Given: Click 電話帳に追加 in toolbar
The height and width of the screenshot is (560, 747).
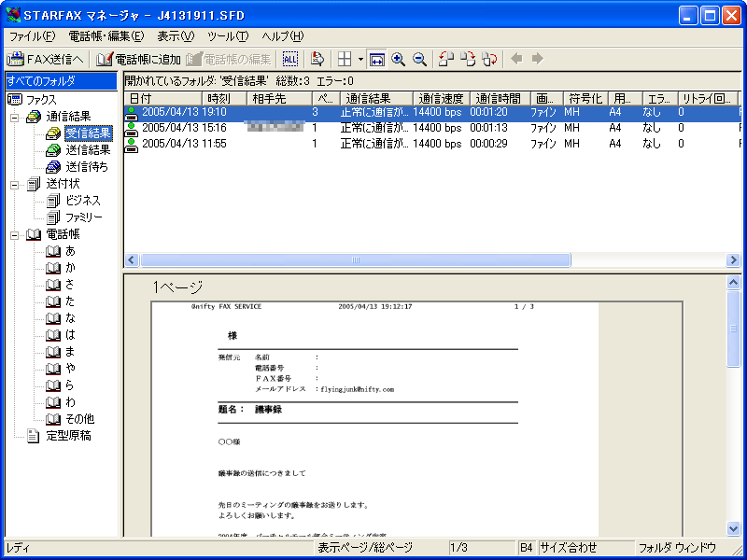Looking at the screenshot, I should (138, 59).
